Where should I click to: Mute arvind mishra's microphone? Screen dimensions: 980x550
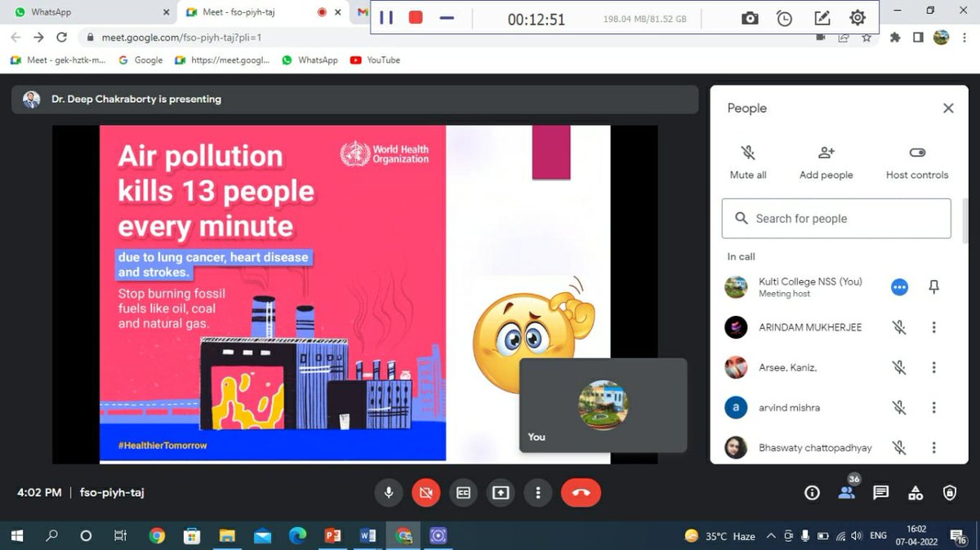[899, 407]
